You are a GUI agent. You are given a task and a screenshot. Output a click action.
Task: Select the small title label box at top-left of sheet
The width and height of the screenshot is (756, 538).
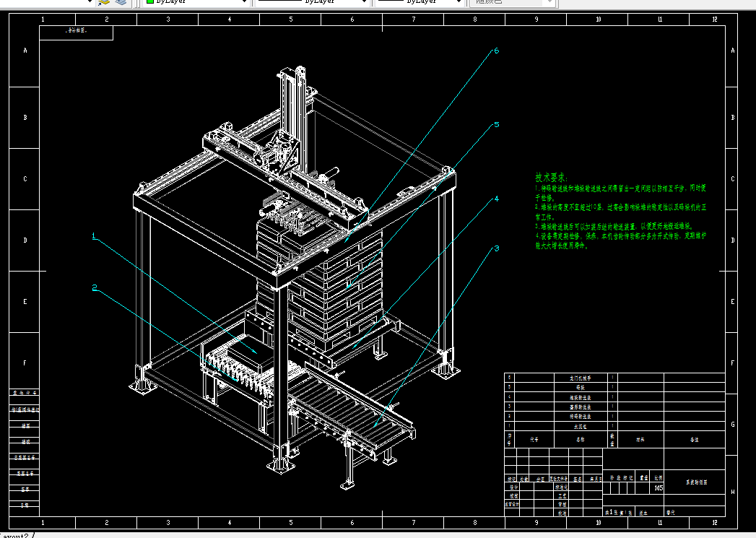click(77, 32)
